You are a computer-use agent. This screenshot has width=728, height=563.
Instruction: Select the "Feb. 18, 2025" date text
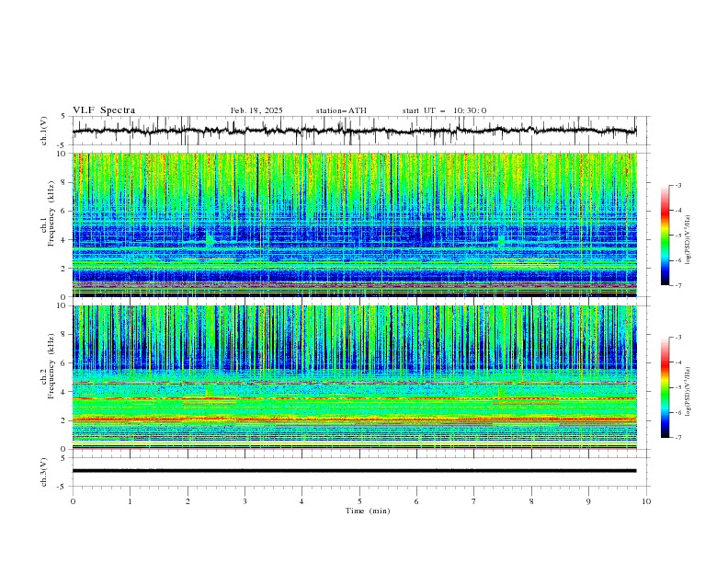coord(256,110)
